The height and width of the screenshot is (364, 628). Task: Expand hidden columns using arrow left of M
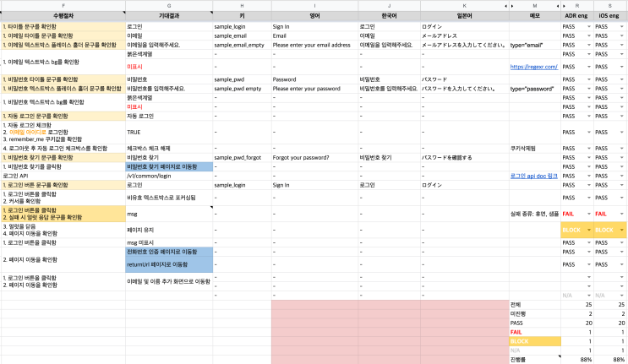pos(512,6)
